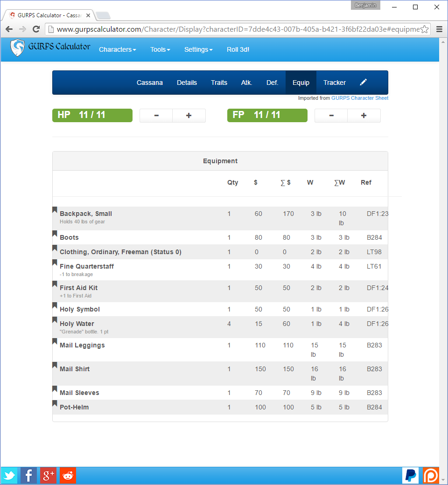Screen dimensions: 448x485
Task: Click the Patreon support icon
Action: 430,475
